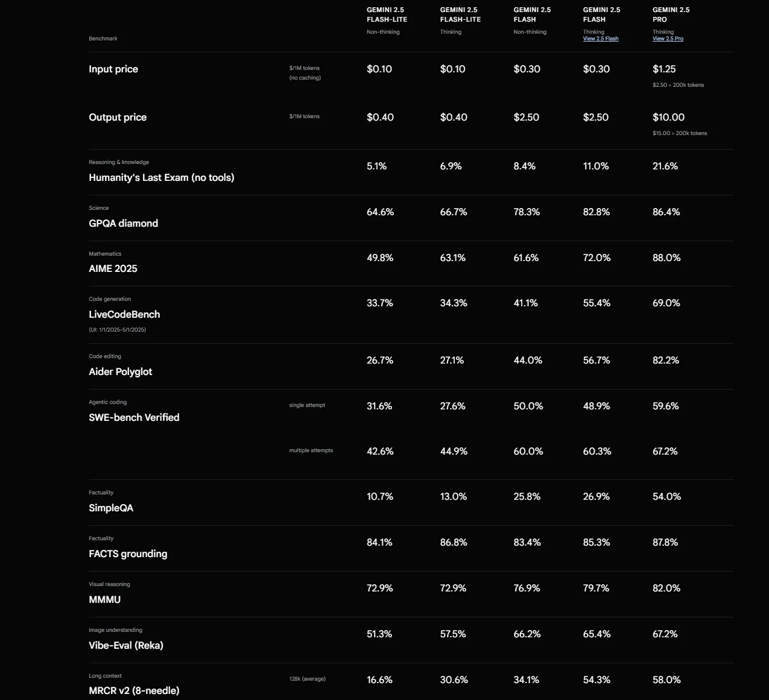This screenshot has width=769, height=700.
Task: Select the GPQA diamond benchmark label
Action: (x=123, y=223)
